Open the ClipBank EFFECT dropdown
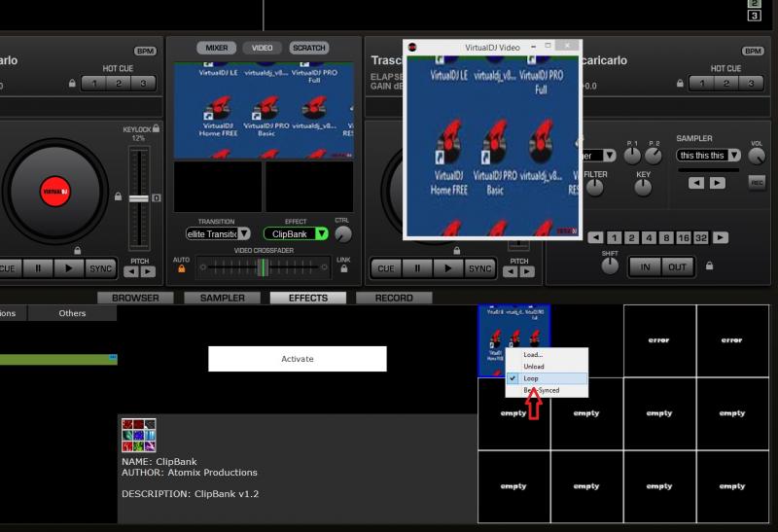The width and height of the screenshot is (778, 532). pos(322,233)
